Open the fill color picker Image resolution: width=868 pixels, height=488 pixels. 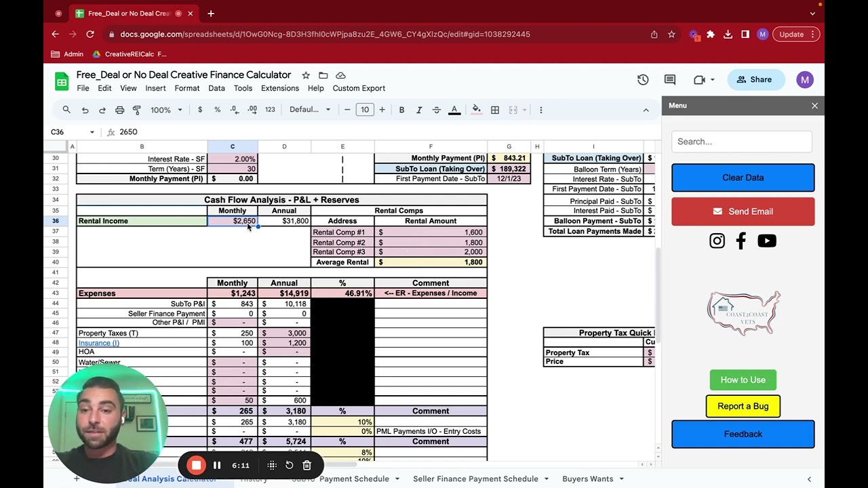coord(476,110)
